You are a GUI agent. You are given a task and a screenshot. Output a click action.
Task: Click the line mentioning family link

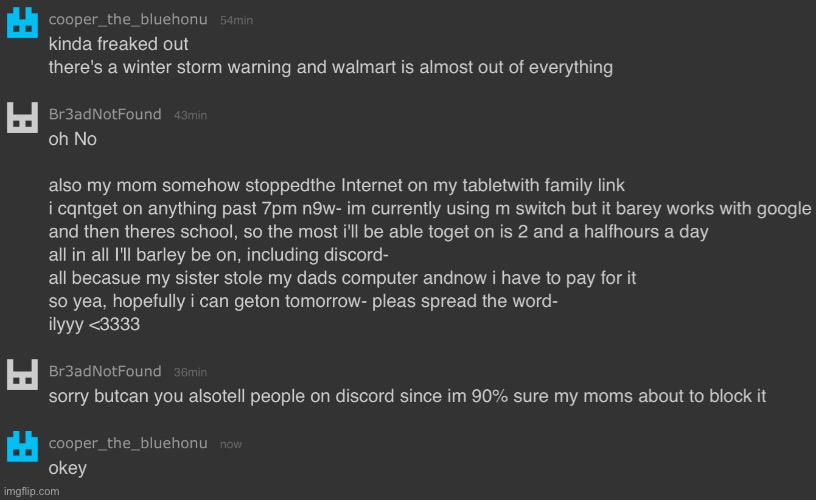point(337,185)
